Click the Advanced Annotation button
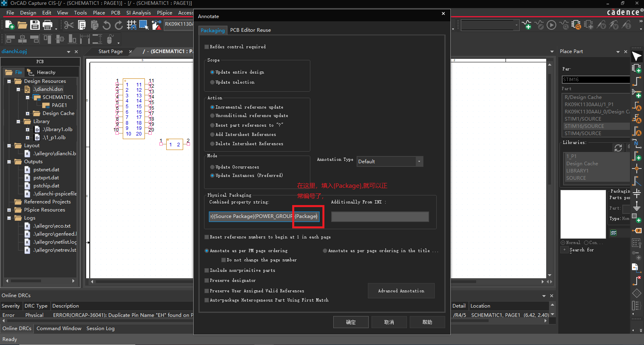Image resolution: width=644 pixels, height=345 pixels. (401, 291)
